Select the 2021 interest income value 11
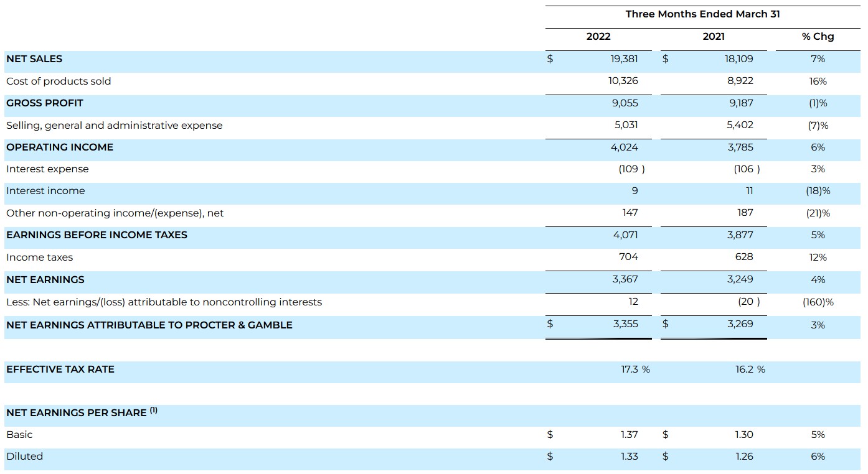The height and width of the screenshot is (474, 868). pyautogui.click(x=750, y=191)
